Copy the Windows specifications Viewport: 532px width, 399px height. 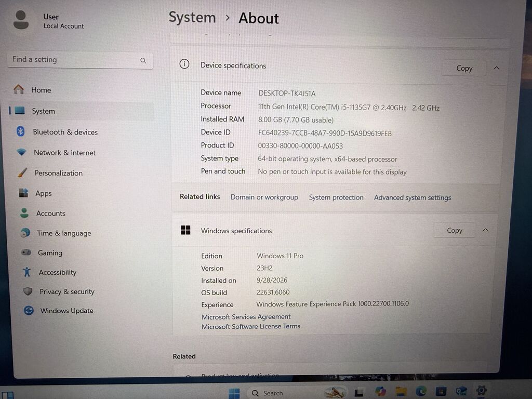[454, 230]
